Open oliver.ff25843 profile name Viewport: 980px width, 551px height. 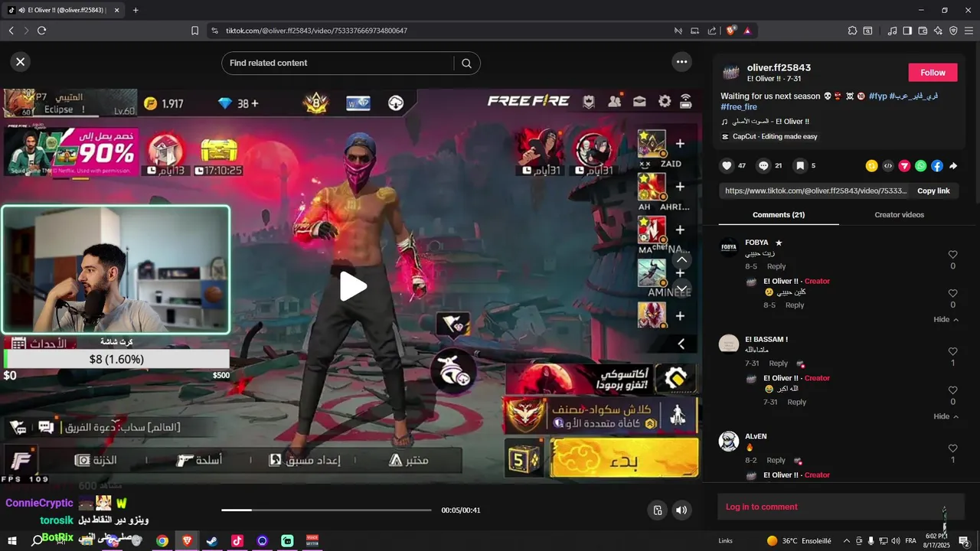(x=779, y=68)
